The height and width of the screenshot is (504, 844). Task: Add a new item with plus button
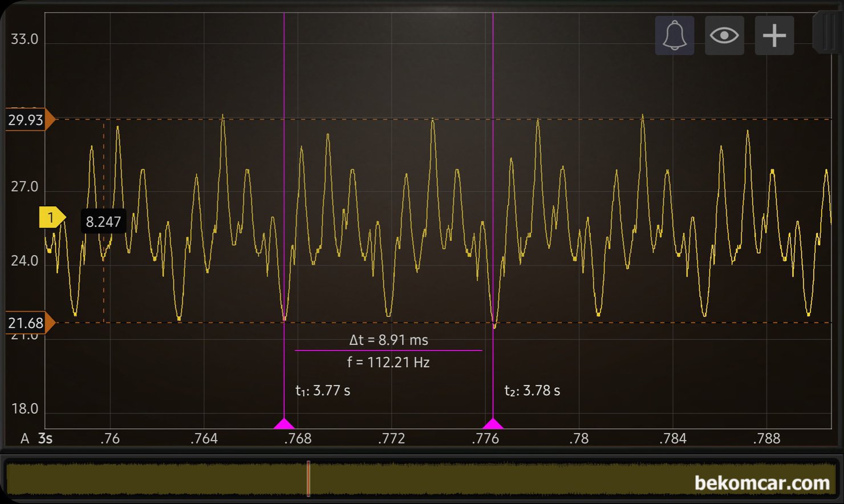(774, 36)
